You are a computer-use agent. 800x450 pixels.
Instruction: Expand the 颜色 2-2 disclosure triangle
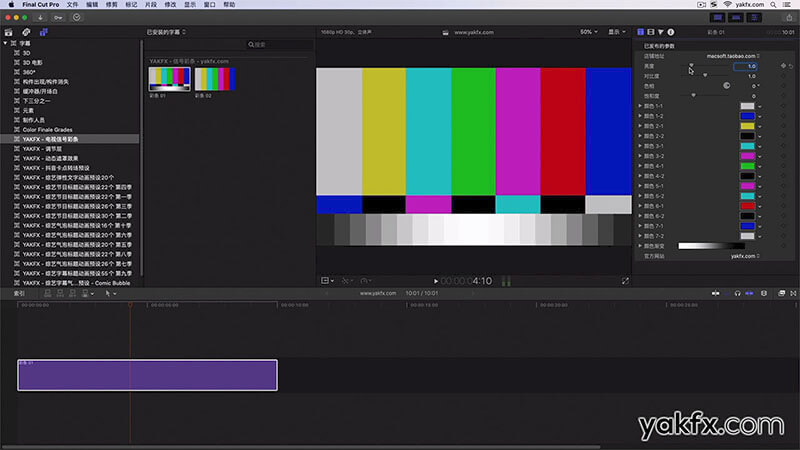(640, 136)
